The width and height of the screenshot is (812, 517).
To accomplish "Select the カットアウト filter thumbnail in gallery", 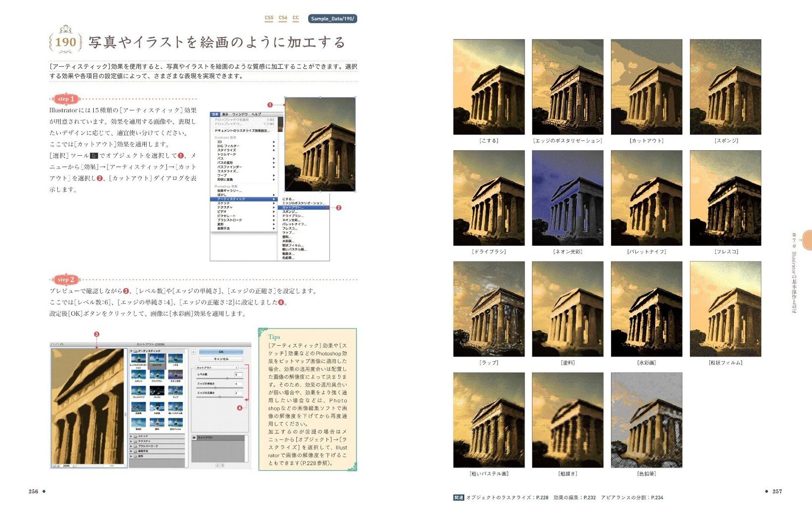I will coord(157,358).
